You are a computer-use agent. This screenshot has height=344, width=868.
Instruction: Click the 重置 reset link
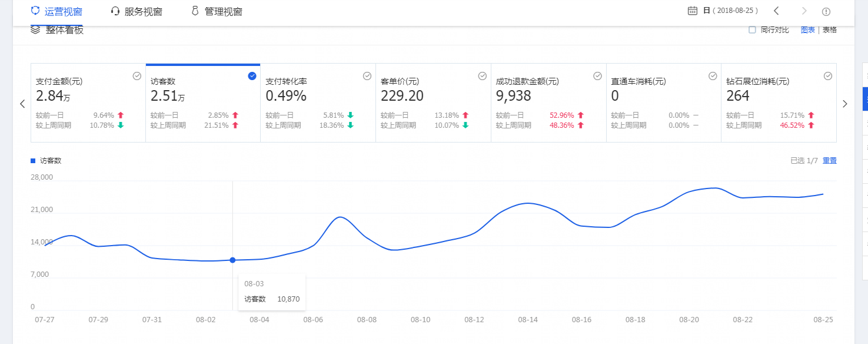[829, 160]
